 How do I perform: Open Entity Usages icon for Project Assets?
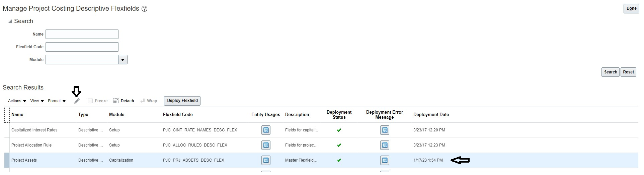[x=266, y=160]
